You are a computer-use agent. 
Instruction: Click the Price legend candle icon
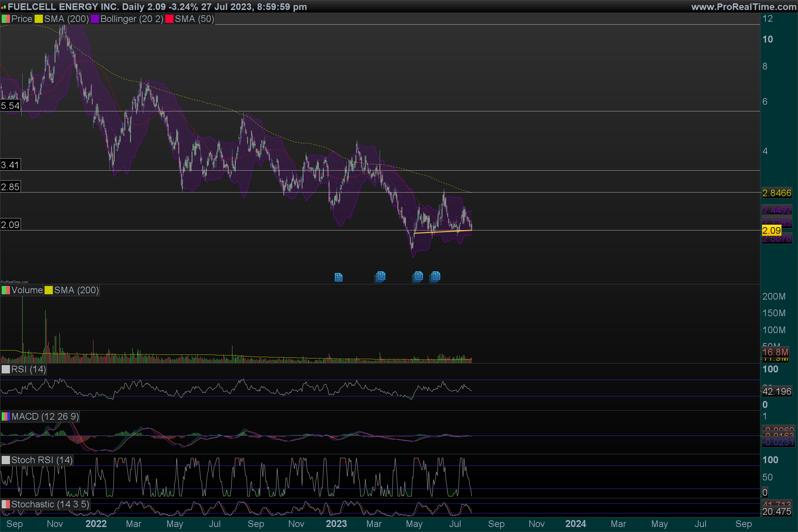tap(6, 19)
